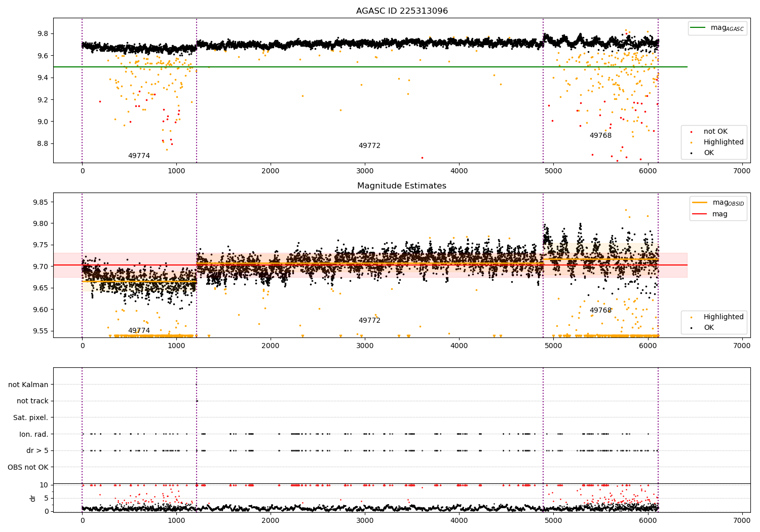This screenshot has height=532, width=760.
Task: Click orange line sample beside mag OBSID legend
Action: coord(700,203)
